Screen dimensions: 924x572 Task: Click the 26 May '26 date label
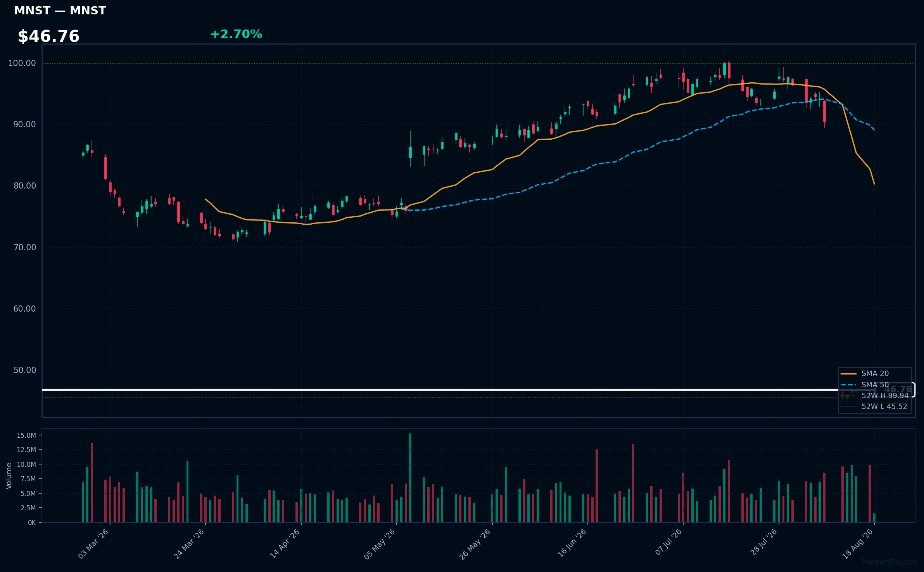[475, 544]
